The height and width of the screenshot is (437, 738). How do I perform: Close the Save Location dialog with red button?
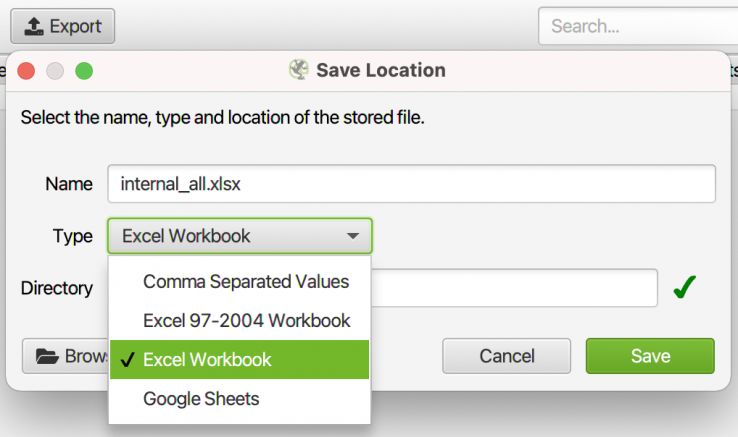click(27, 71)
